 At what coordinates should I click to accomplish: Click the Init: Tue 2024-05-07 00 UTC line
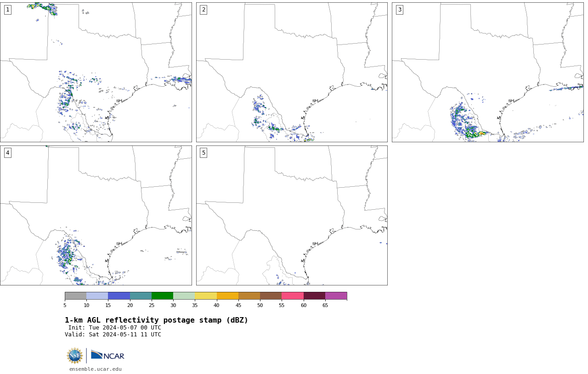pyautogui.click(x=115, y=328)
